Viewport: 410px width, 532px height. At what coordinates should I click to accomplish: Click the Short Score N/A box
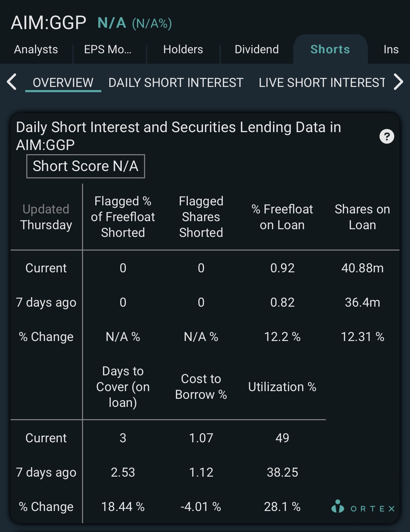tap(86, 166)
